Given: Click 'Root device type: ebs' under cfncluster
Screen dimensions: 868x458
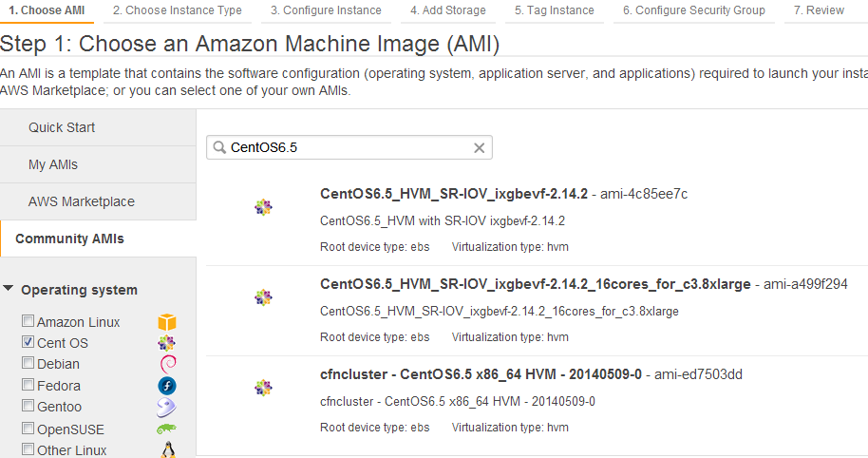Looking at the screenshot, I should (375, 428).
